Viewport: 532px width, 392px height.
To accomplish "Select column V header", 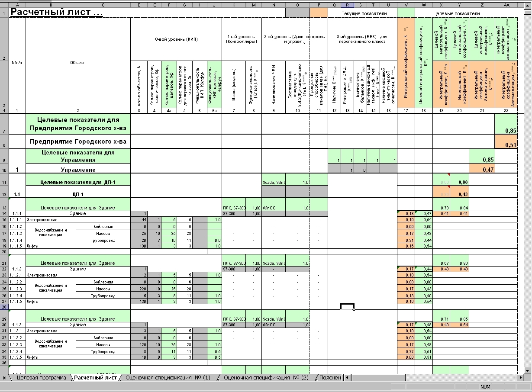I will tap(406, 5).
